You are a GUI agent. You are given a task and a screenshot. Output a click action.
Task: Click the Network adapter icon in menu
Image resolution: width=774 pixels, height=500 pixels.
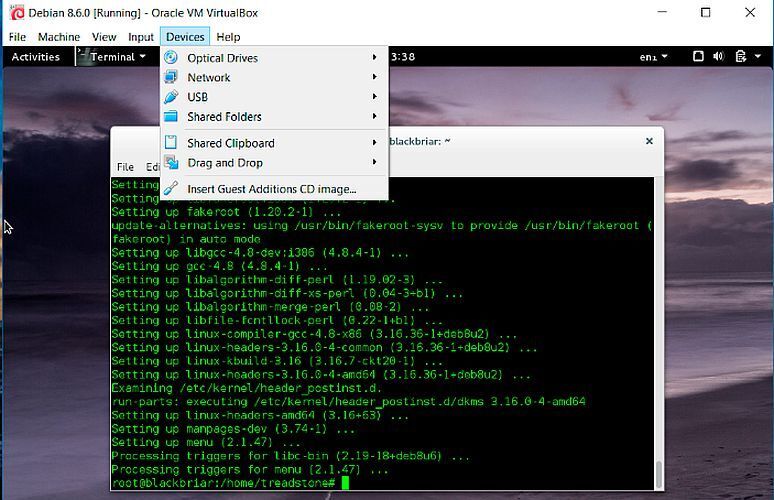coord(170,77)
